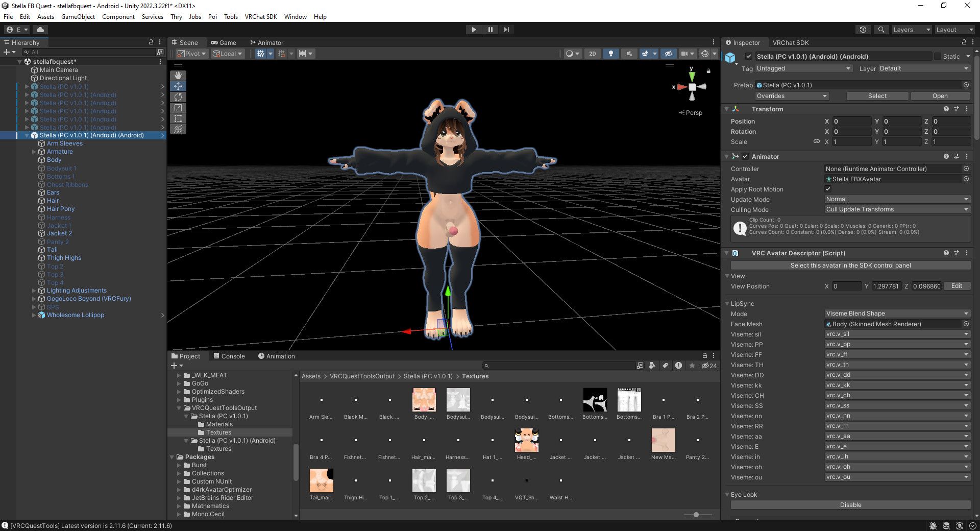Image resolution: width=980 pixels, height=531 pixels.
Task: Open the Layout dropdown in toolbar
Action: click(954, 30)
